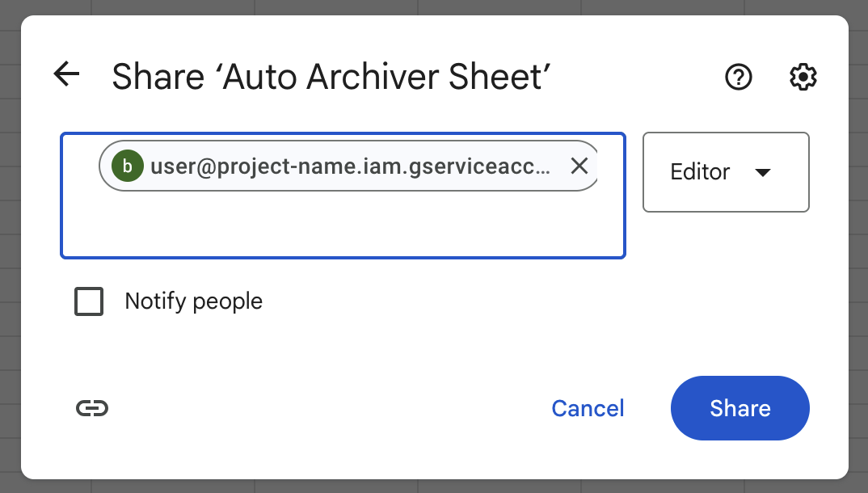Remove the service account email chip

click(579, 166)
